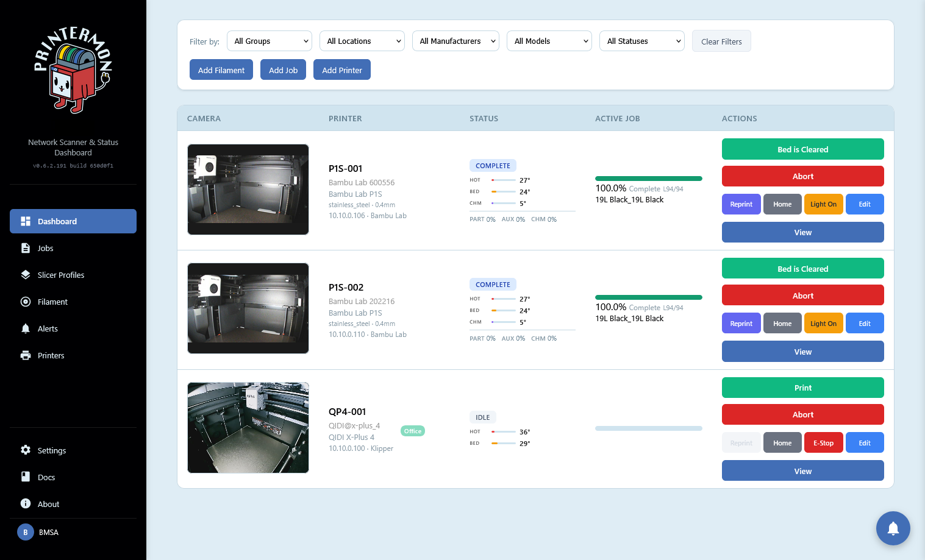
Task: Click the progress bar for P1S-002 job
Action: pyautogui.click(x=648, y=297)
